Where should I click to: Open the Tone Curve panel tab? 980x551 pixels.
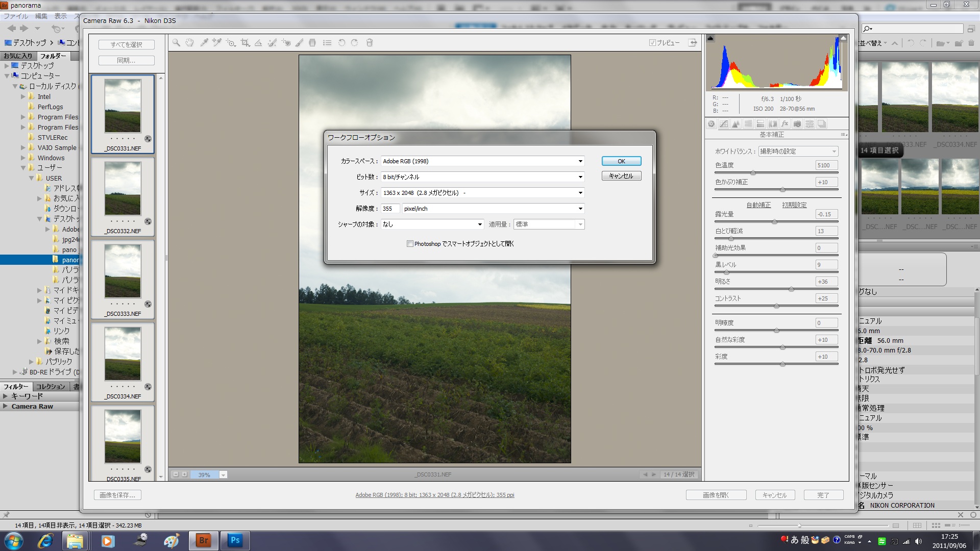[x=724, y=124]
